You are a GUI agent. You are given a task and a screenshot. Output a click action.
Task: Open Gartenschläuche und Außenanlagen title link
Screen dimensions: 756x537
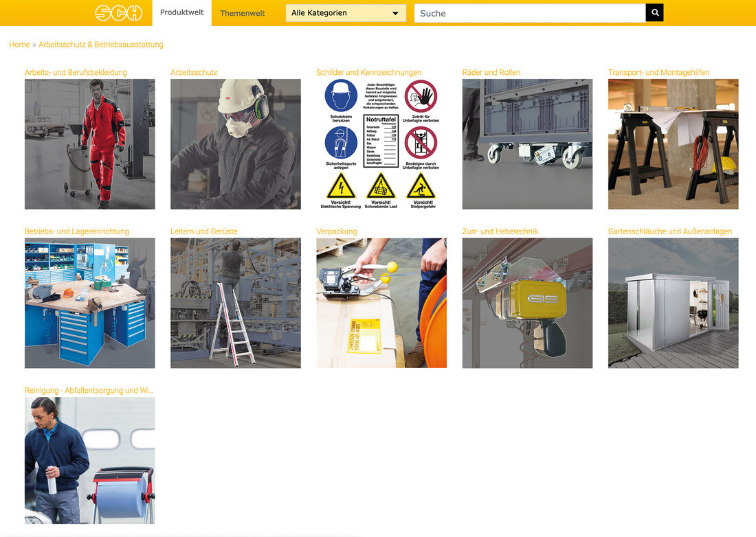(x=669, y=231)
